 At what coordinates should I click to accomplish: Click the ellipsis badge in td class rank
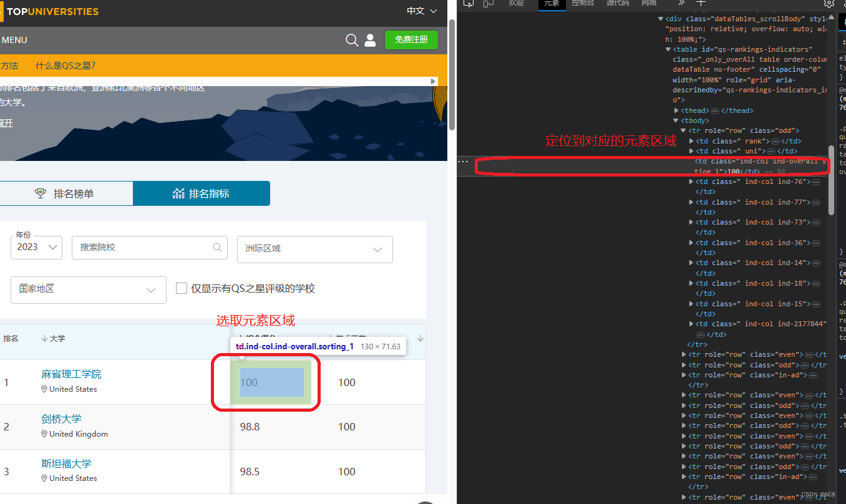click(775, 141)
